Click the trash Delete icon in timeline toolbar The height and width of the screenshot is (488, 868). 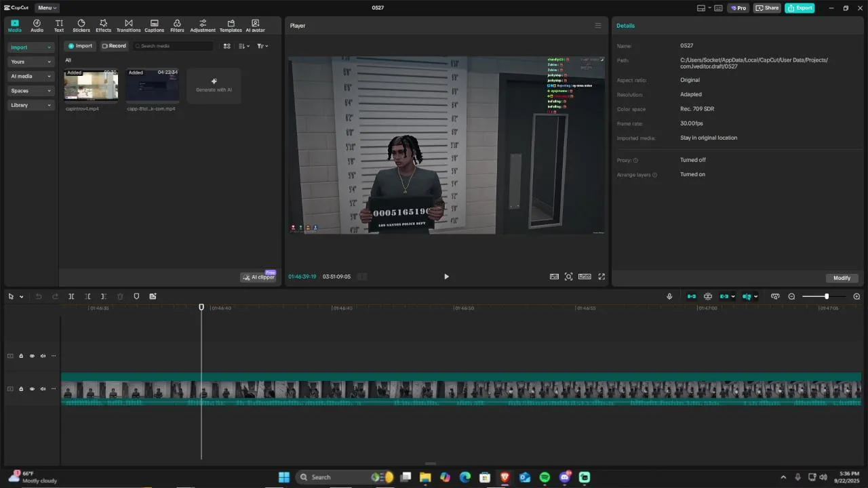[120, 296]
